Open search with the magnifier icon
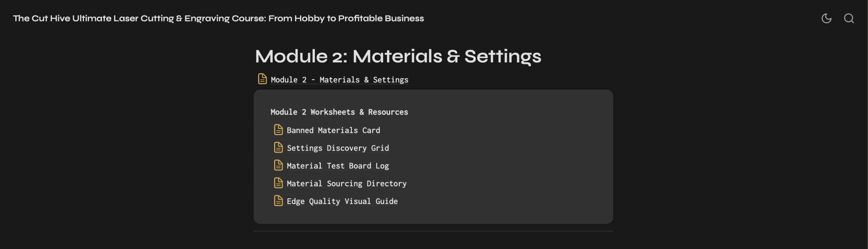Viewport: 868px width, 249px height. tap(848, 18)
